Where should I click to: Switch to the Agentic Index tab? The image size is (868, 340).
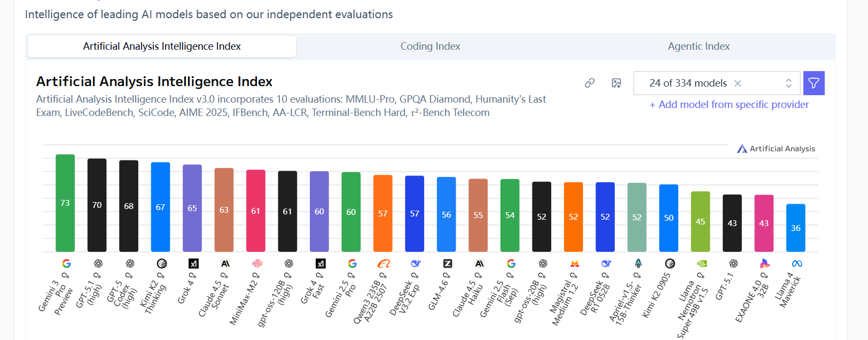699,47
